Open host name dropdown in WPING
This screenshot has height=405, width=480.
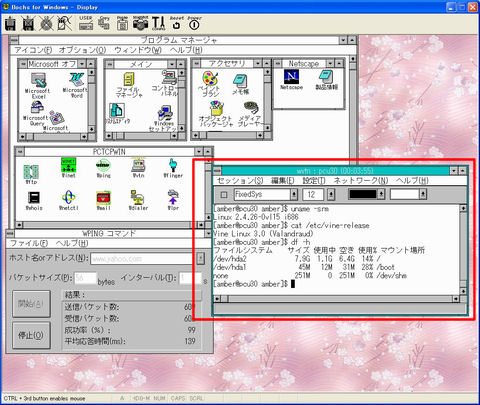[200, 258]
